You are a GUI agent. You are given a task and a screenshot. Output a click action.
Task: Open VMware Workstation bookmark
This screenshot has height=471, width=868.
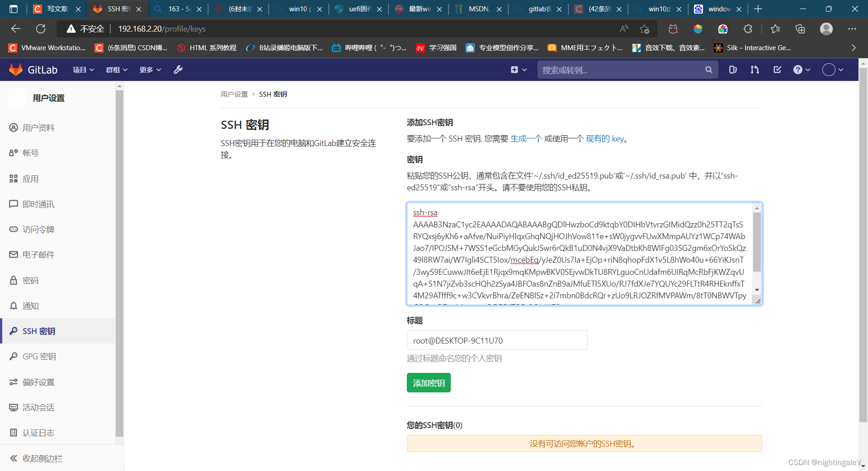[47, 48]
